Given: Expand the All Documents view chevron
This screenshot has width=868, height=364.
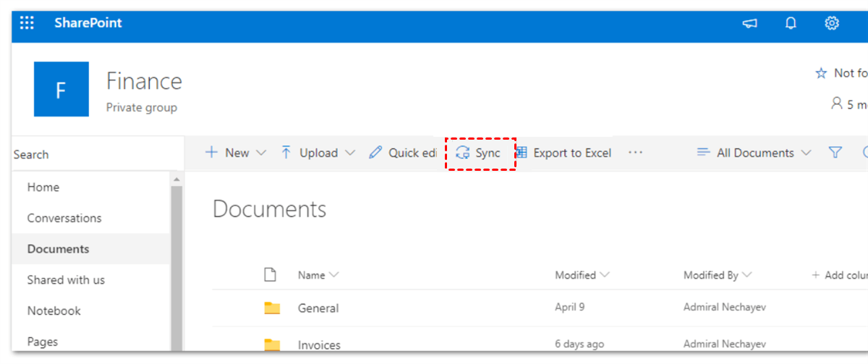Looking at the screenshot, I should coord(807,153).
